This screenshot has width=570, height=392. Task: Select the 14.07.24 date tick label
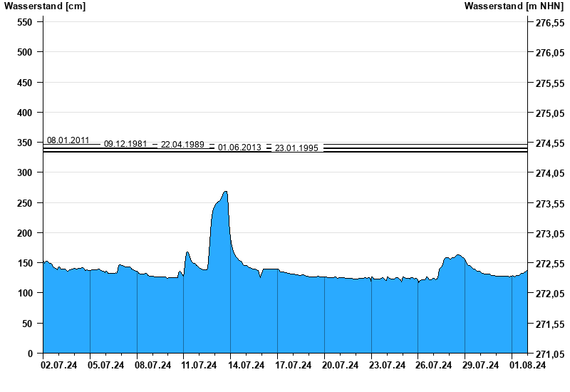click(x=246, y=366)
